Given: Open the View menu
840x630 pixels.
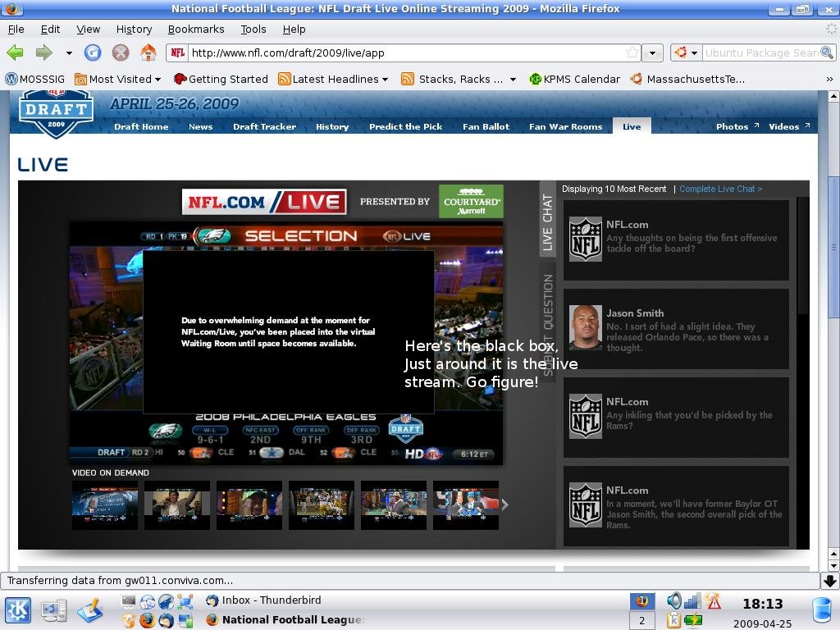Looking at the screenshot, I should point(88,30).
